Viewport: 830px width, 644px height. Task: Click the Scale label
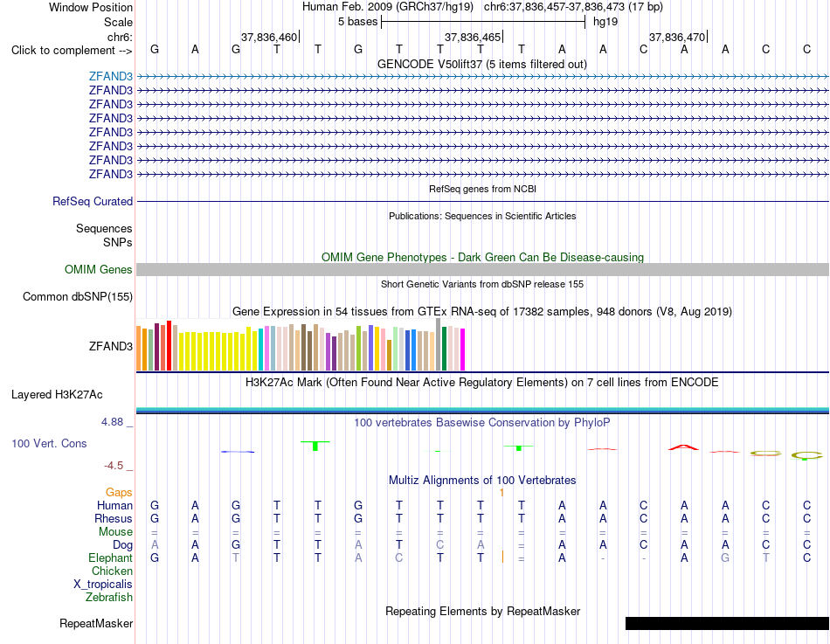tap(119, 22)
